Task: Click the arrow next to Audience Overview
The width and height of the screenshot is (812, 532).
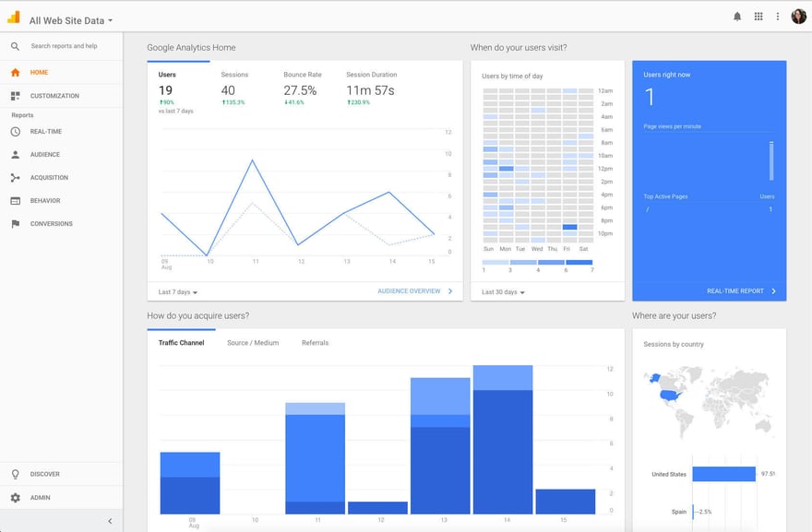Action: (450, 290)
